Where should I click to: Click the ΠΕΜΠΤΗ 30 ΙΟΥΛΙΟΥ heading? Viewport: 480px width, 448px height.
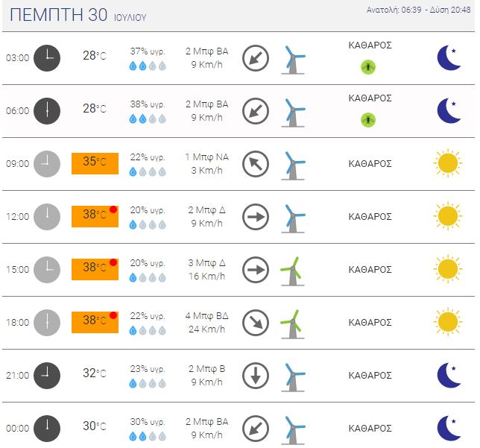point(78,15)
